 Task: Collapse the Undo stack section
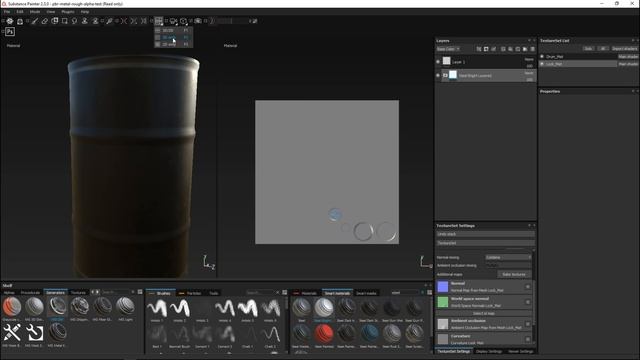pos(485,234)
